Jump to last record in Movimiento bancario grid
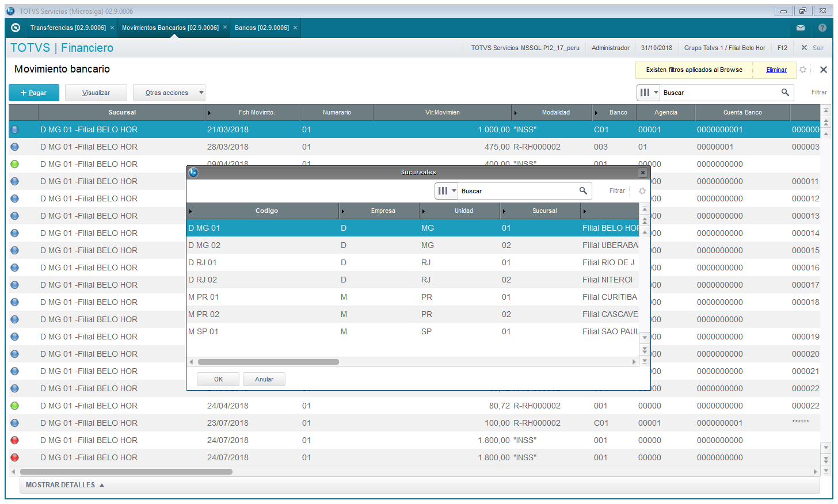The height and width of the screenshot is (504, 838). (826, 471)
